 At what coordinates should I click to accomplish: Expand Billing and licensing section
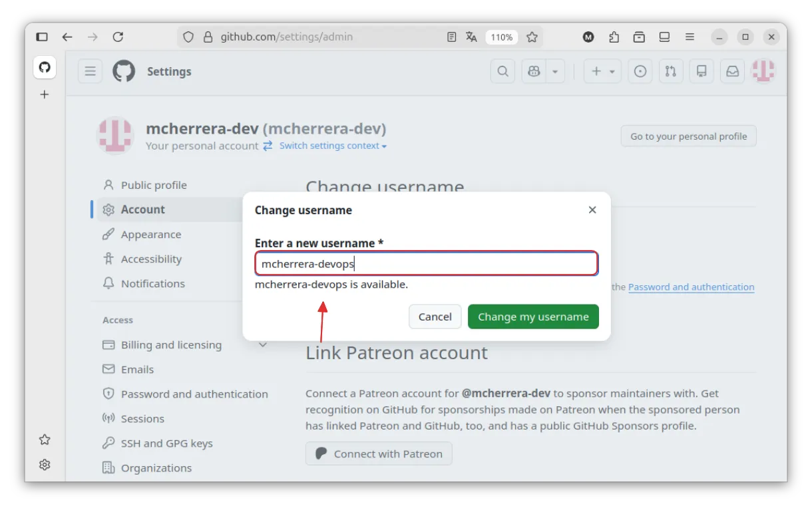(x=263, y=344)
